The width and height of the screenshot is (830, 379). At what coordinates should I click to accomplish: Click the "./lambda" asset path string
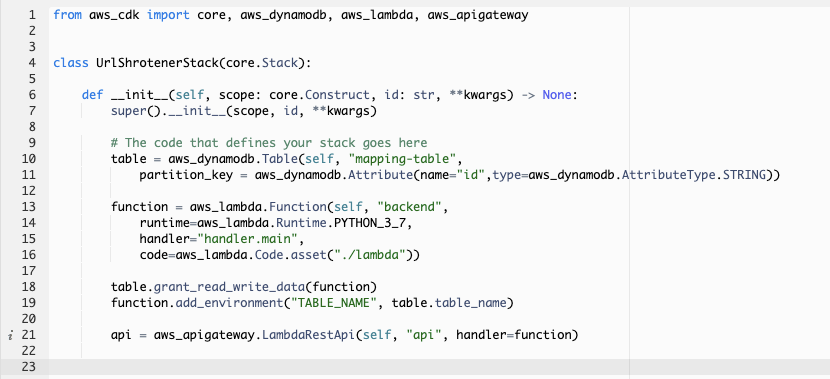(x=369, y=255)
